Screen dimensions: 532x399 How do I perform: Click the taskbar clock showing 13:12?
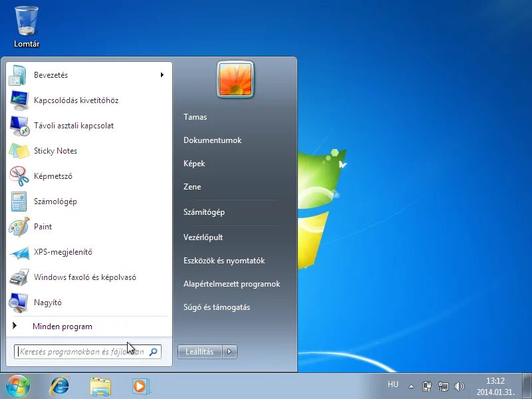point(495,380)
